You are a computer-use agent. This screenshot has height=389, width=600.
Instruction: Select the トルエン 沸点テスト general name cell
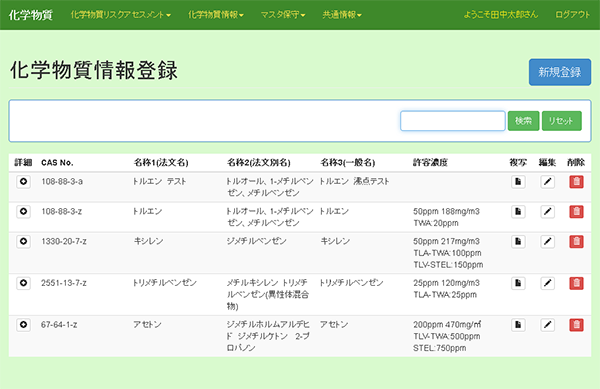[354, 181]
